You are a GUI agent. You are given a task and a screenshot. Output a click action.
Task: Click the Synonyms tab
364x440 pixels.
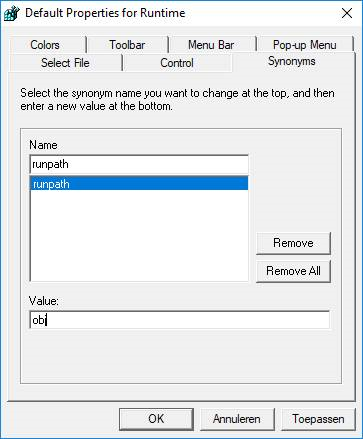pyautogui.click(x=292, y=61)
